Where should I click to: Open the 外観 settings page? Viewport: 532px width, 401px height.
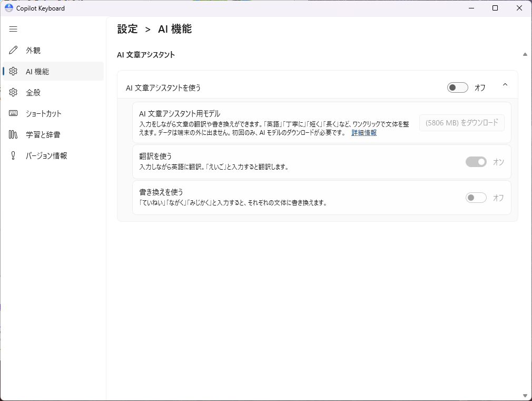point(53,50)
